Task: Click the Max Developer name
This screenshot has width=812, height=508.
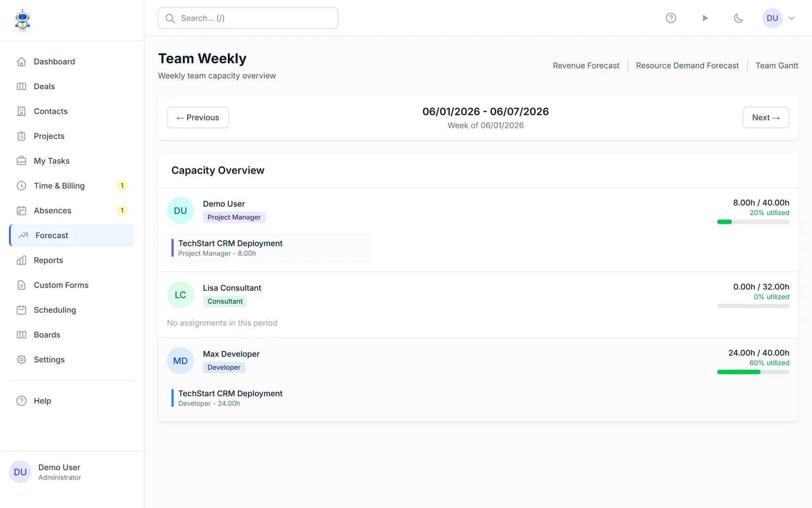Action: click(x=231, y=354)
